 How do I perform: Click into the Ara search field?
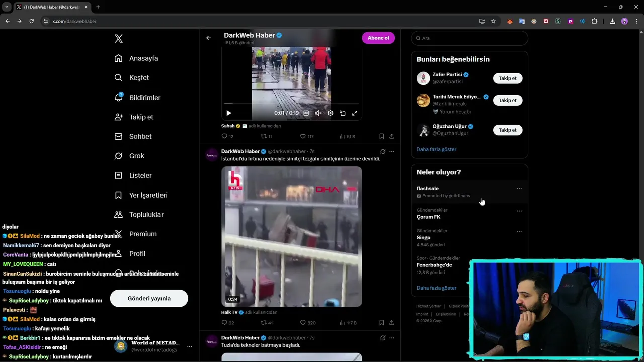(469, 38)
